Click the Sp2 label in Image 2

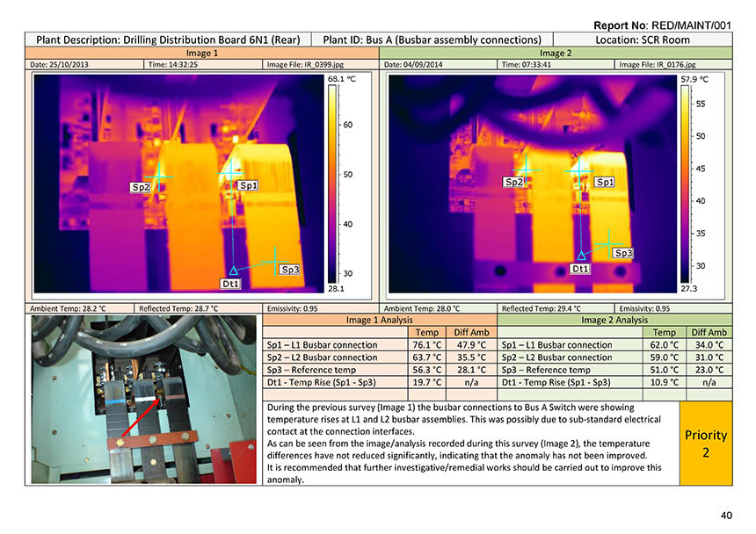coord(513,182)
